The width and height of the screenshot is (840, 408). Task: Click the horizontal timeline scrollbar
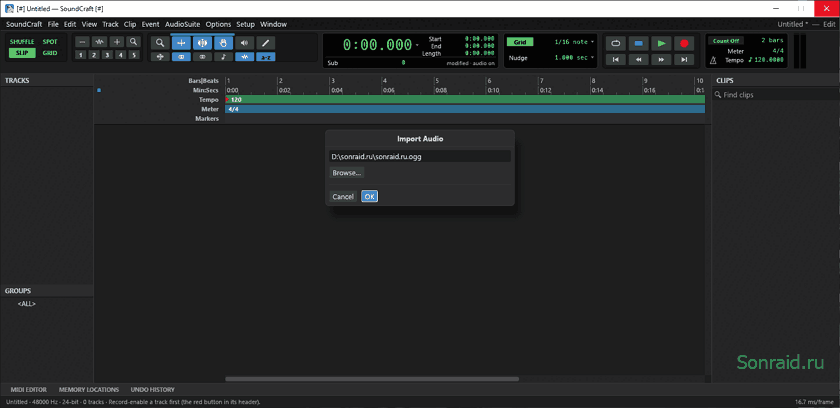pyautogui.click(x=372, y=379)
